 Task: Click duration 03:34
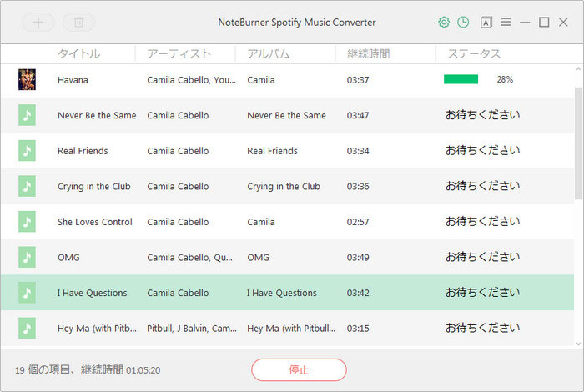358,151
